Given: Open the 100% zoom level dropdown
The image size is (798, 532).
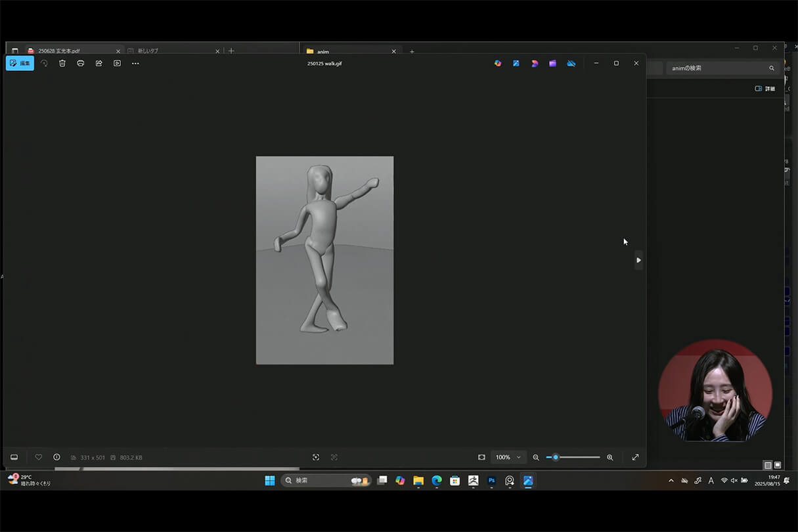Looking at the screenshot, I should [x=509, y=457].
